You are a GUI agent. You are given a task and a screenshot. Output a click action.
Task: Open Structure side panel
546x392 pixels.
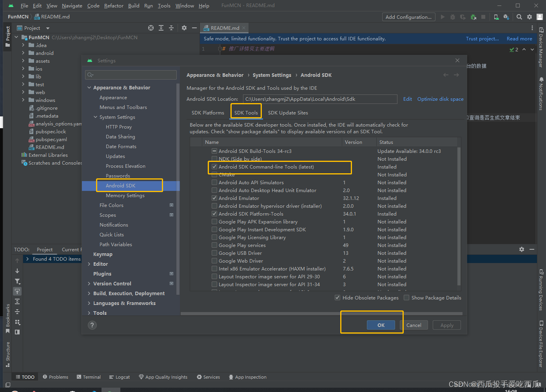(7, 354)
